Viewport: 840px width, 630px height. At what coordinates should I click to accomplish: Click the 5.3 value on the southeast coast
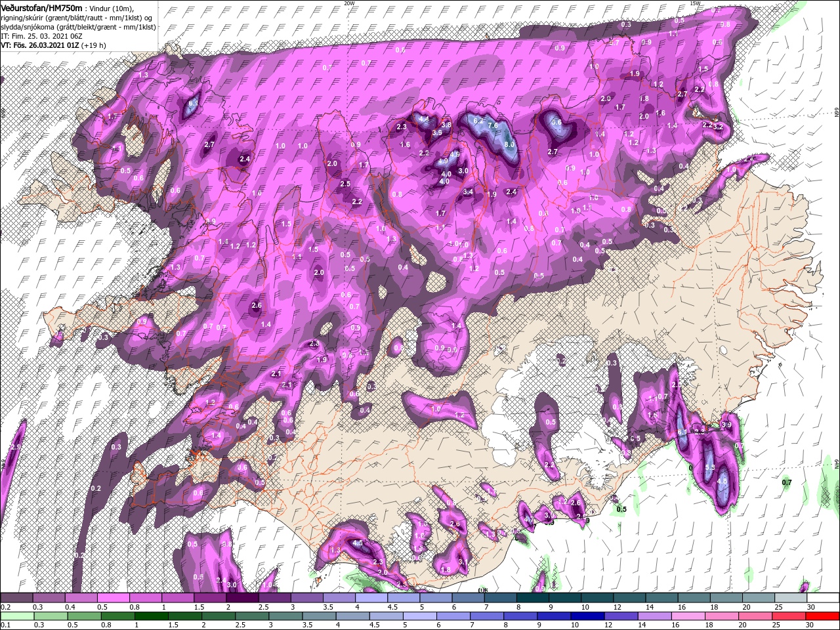pyautogui.click(x=709, y=467)
